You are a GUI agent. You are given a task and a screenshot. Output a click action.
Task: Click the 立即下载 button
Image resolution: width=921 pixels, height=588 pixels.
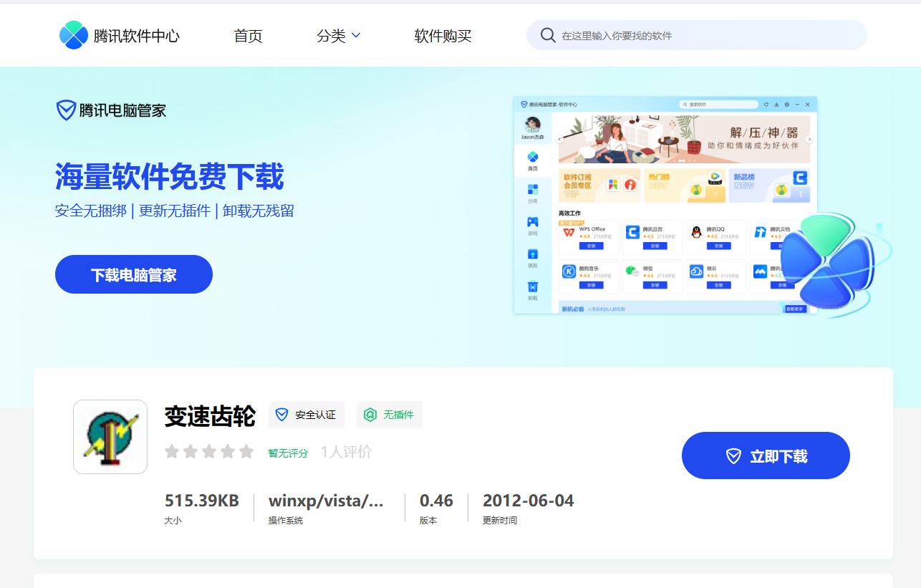tap(766, 456)
